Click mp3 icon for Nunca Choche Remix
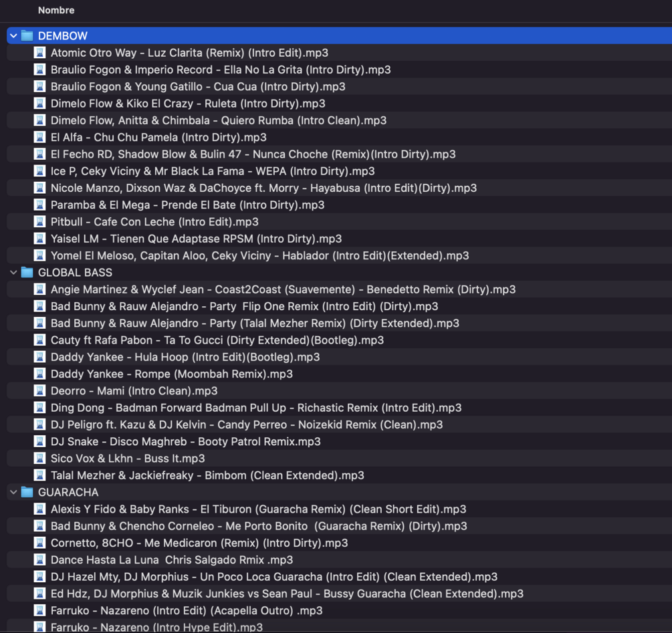 coord(40,154)
